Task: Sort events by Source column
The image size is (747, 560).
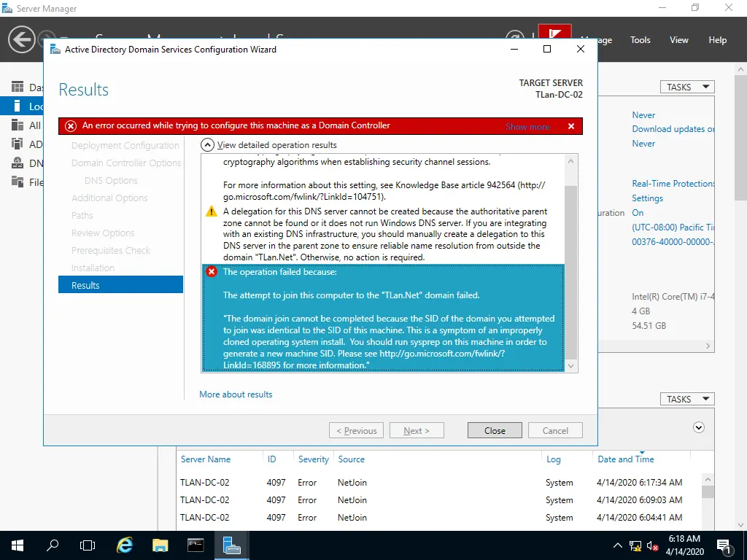Action: pos(352,459)
